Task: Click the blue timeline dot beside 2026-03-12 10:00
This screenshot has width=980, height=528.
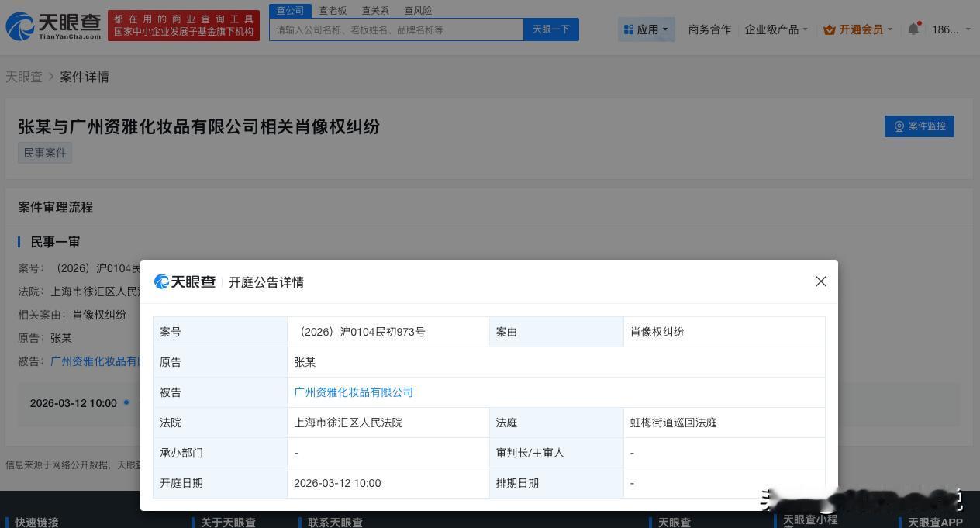Action: coord(125,402)
